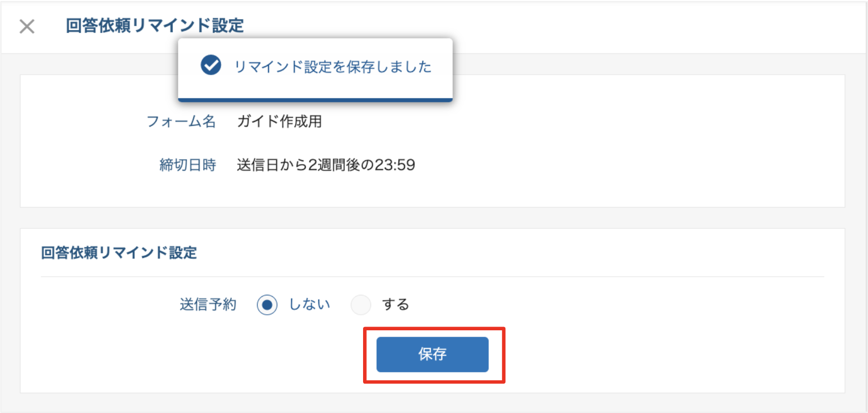Viewport: 868px width, 413px height.
Task: Click the '送信予約' field label
Action: point(208,305)
